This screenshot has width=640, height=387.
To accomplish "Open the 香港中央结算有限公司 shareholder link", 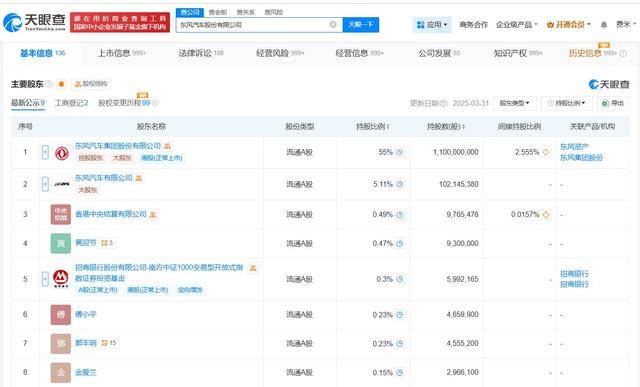I will click(x=111, y=214).
